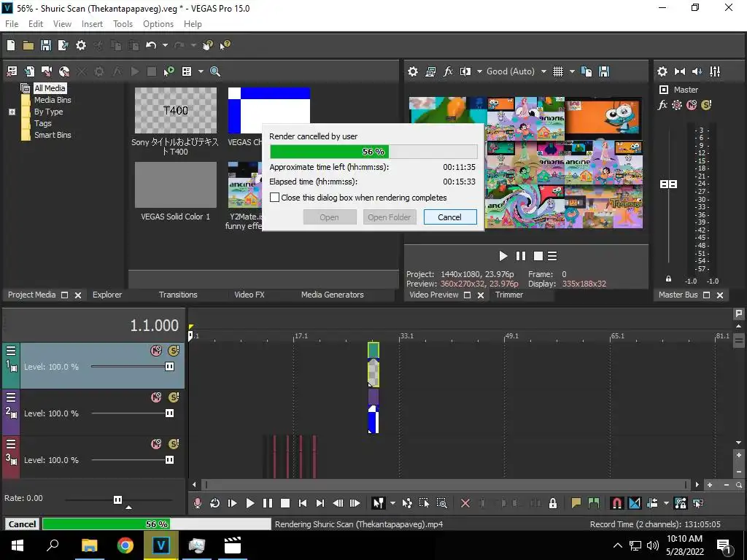Click the track 1 Level slider handle
This screenshot has width=747, height=560.
click(169, 367)
